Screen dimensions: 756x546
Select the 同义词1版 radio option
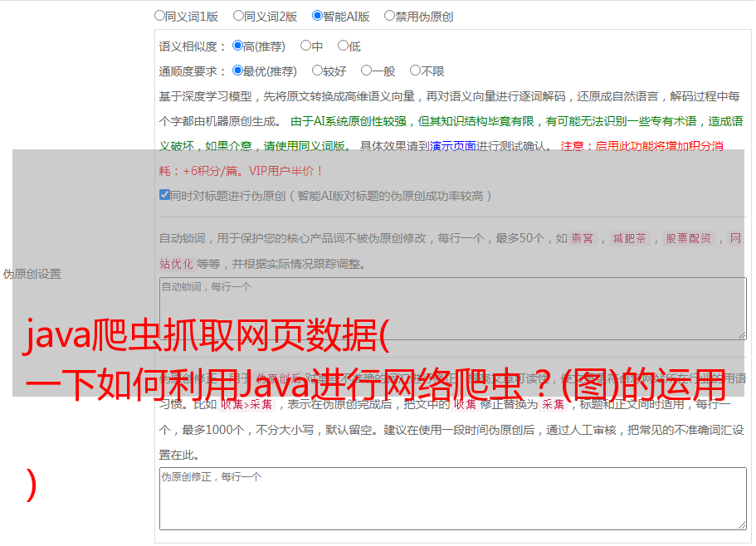159,16
